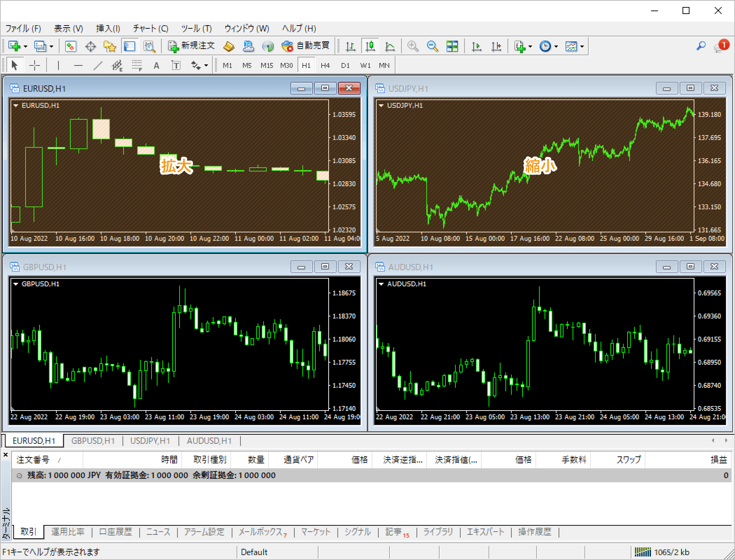735x560 pixels.
Task: Click the zoom in magnifier icon
Action: 413,46
